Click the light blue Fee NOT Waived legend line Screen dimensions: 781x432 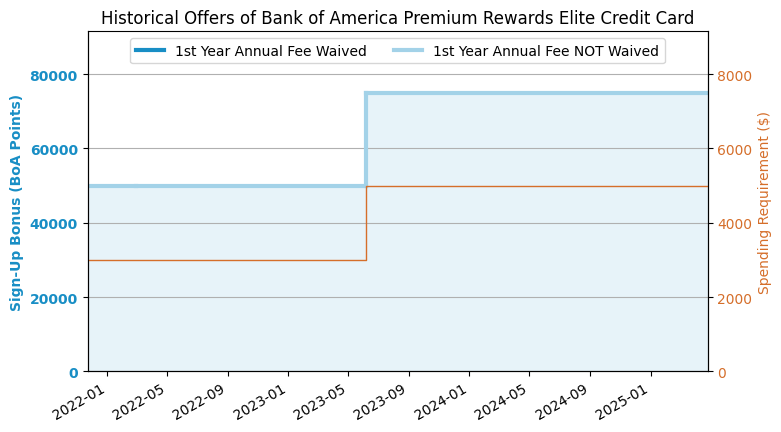[408, 50]
